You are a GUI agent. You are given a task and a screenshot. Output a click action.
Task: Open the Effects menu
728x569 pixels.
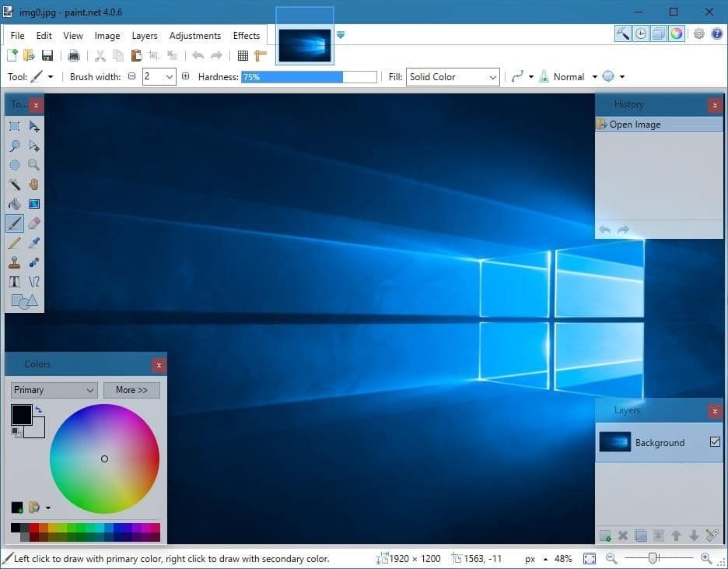pyautogui.click(x=247, y=35)
